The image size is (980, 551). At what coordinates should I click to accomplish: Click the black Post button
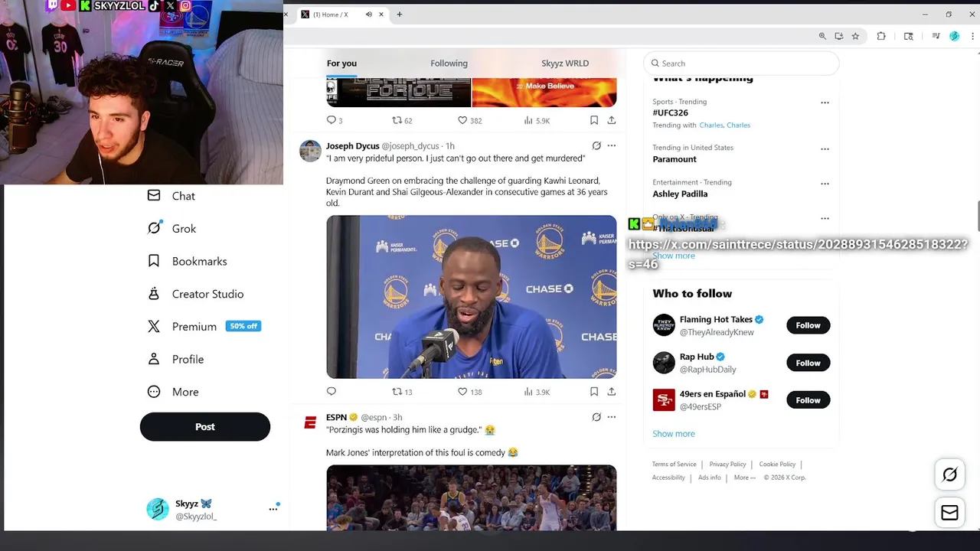coord(205,427)
